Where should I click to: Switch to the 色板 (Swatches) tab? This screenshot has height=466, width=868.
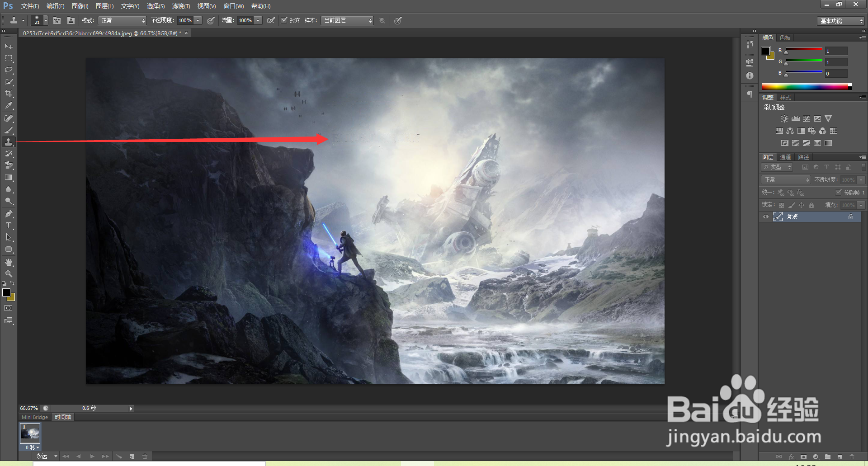coord(785,38)
